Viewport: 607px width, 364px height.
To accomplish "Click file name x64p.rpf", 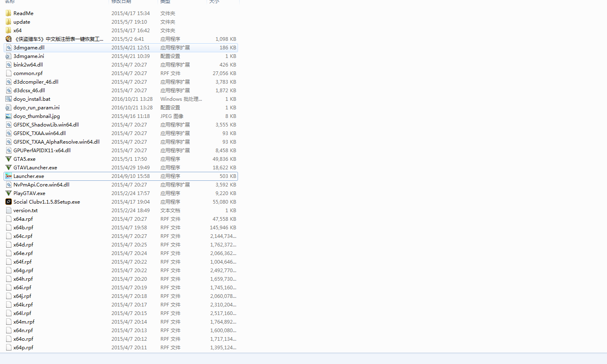I will [x=23, y=347].
